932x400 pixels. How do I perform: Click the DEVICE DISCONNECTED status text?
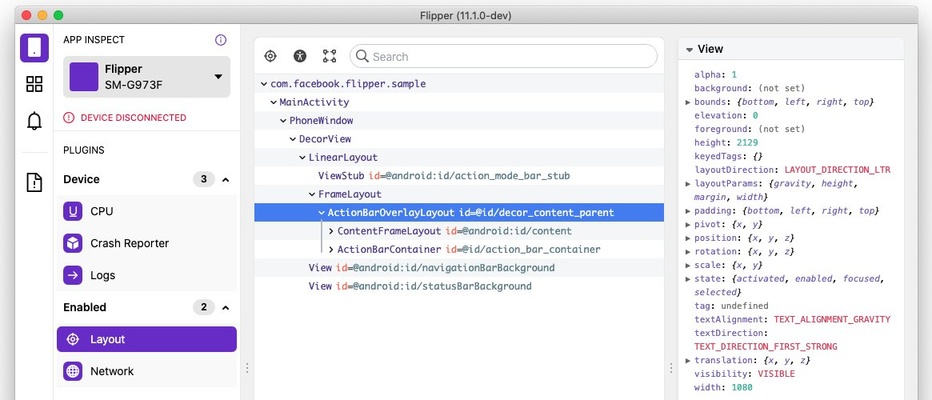click(133, 118)
